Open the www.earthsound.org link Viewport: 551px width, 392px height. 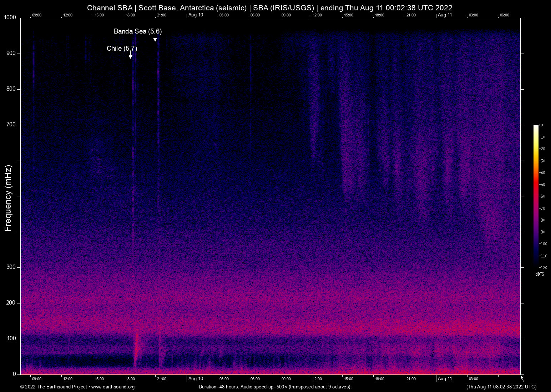point(113,387)
